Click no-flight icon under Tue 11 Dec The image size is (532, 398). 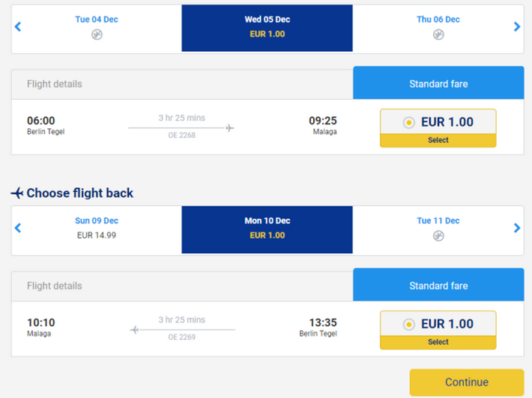tap(438, 236)
